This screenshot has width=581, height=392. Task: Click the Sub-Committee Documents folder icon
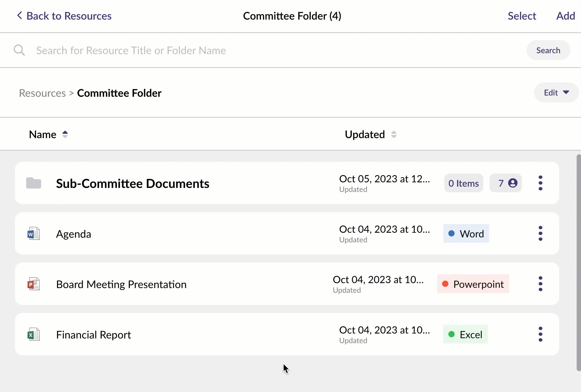tap(34, 183)
